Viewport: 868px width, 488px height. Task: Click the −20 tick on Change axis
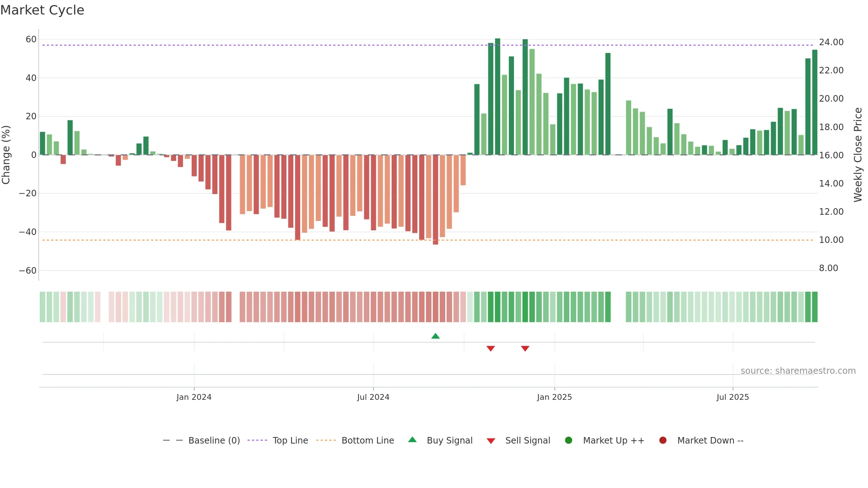pos(28,193)
